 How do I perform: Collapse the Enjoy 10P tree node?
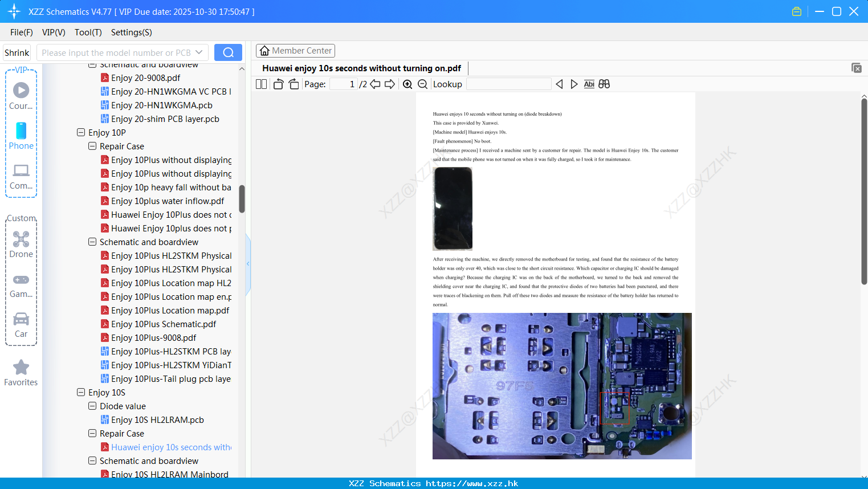[81, 132]
